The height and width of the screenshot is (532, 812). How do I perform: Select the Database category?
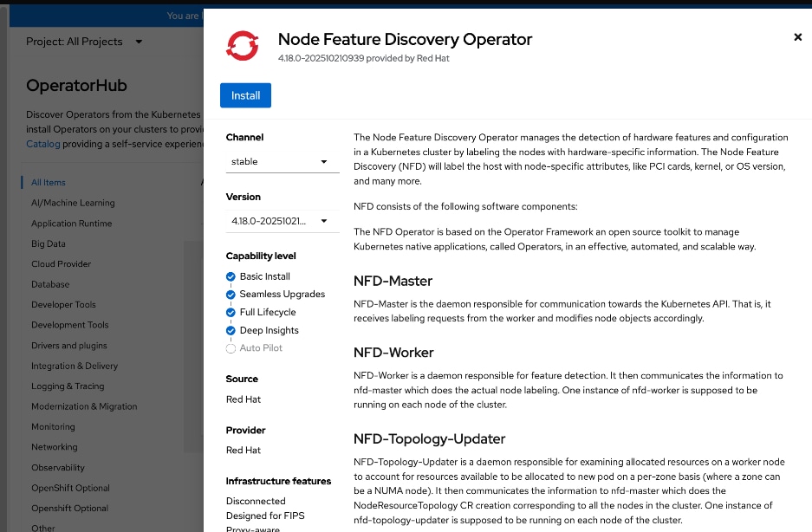point(50,284)
